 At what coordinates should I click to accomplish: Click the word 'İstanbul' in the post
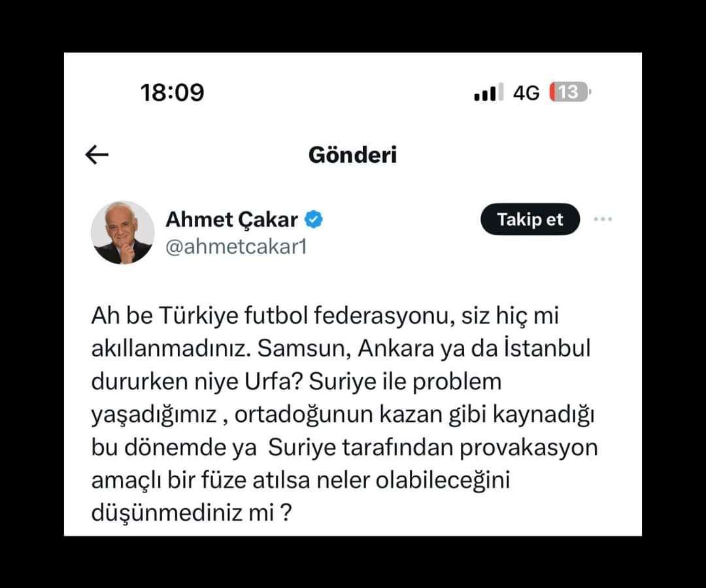pos(546,348)
